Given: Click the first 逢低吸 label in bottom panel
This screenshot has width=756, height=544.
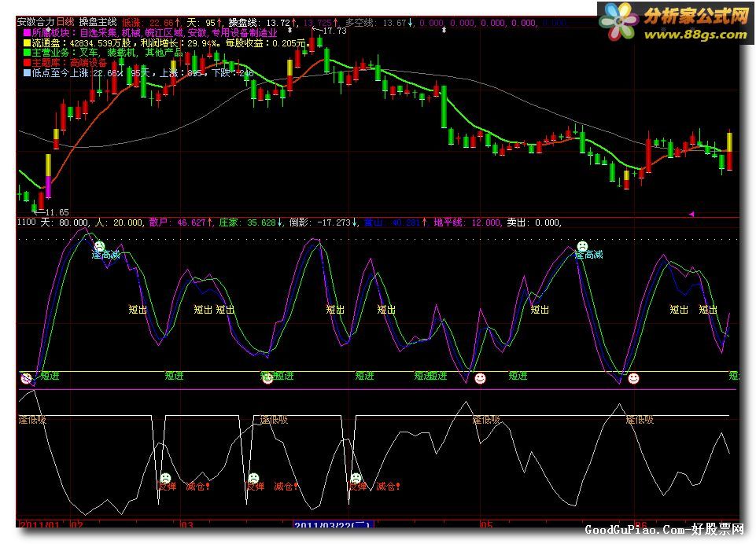Looking at the screenshot, I should coord(32,420).
